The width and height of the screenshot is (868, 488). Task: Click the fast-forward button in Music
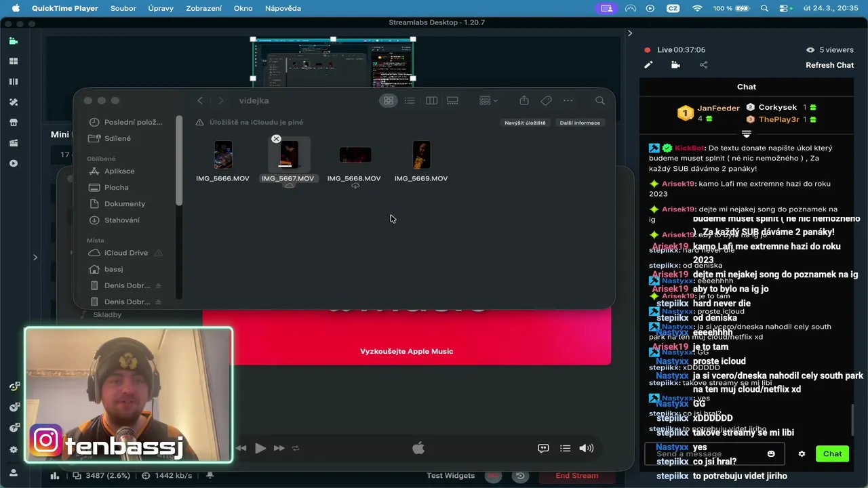279,448
